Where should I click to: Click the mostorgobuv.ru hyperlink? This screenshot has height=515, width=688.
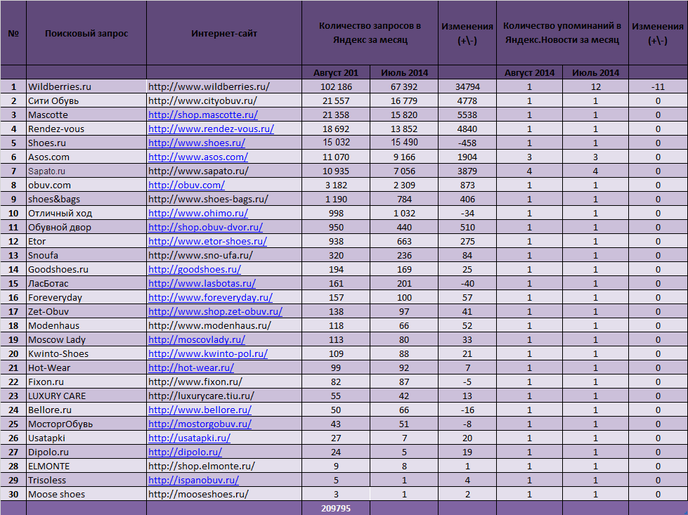[x=200, y=424]
